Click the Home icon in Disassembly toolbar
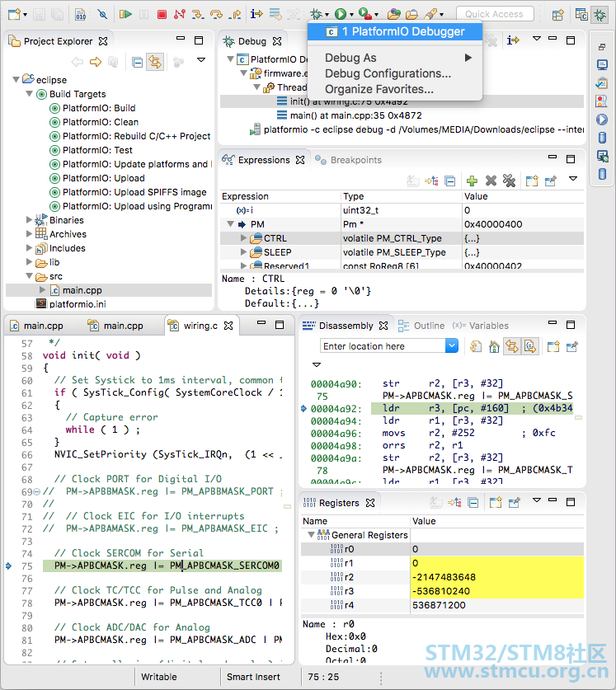 point(494,346)
